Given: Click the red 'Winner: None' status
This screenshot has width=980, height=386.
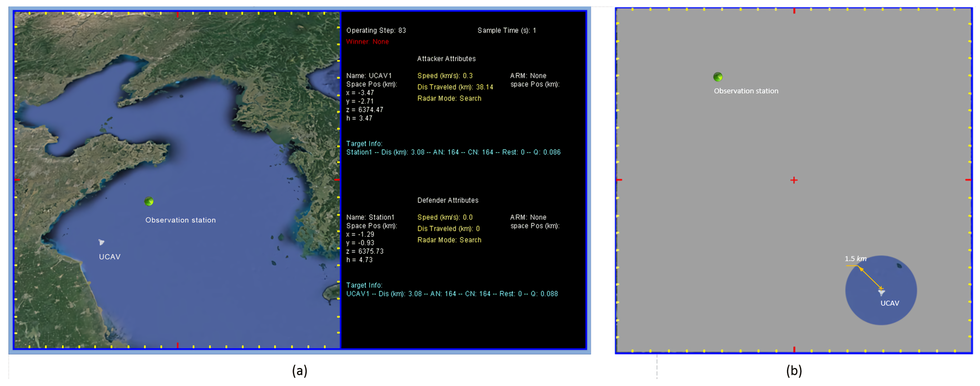Looking at the screenshot, I should [x=367, y=42].
